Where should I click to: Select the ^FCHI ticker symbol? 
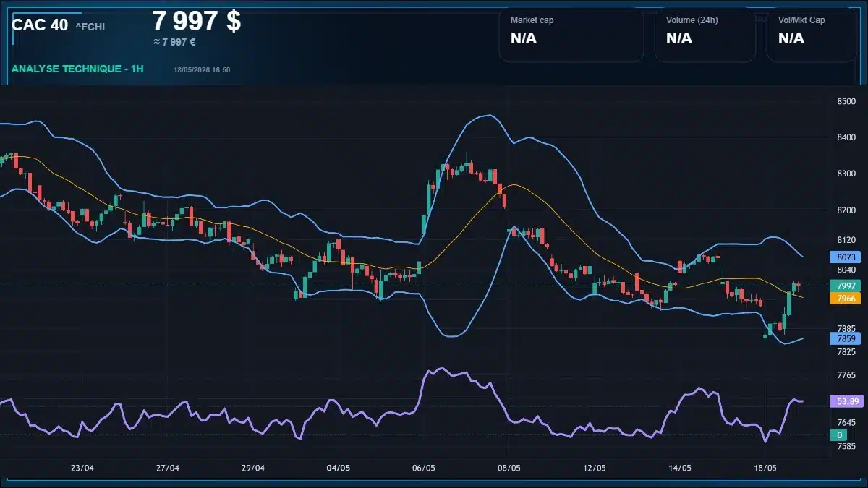90,27
